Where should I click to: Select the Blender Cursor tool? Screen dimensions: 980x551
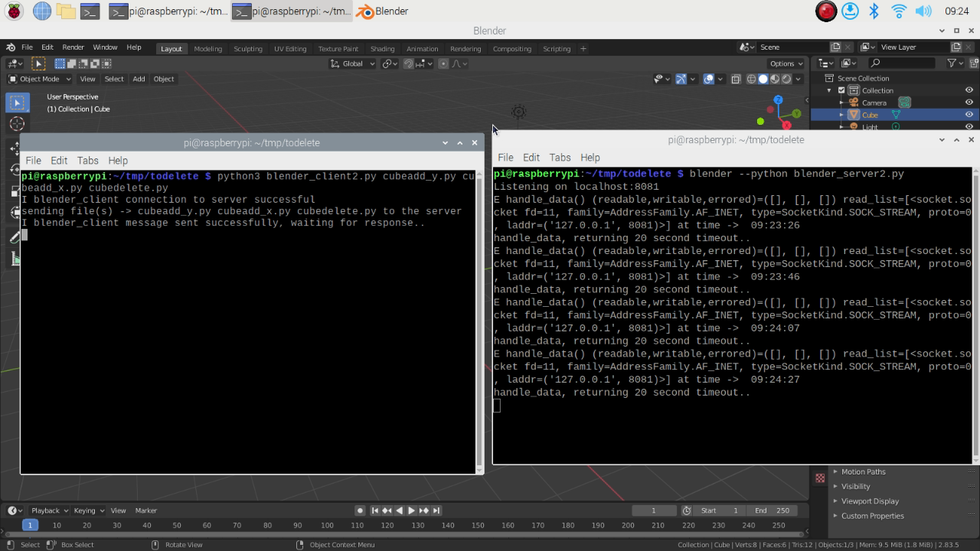18,124
